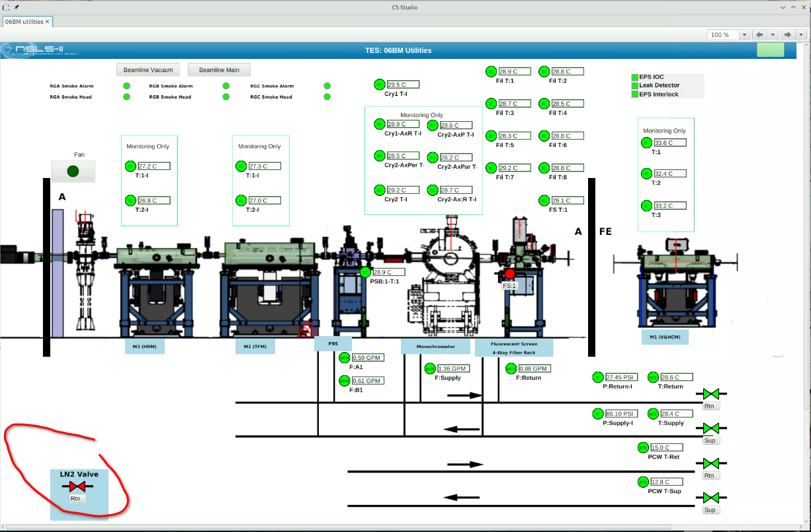Click the RGA Smoke Alarm green LED
Viewport: 811px width, 532px height.
click(x=126, y=86)
